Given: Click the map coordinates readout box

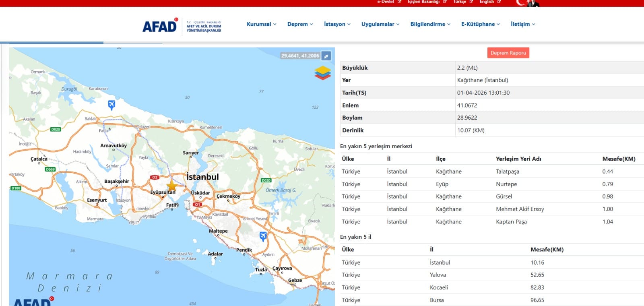Looking at the screenshot, I should [300, 56].
